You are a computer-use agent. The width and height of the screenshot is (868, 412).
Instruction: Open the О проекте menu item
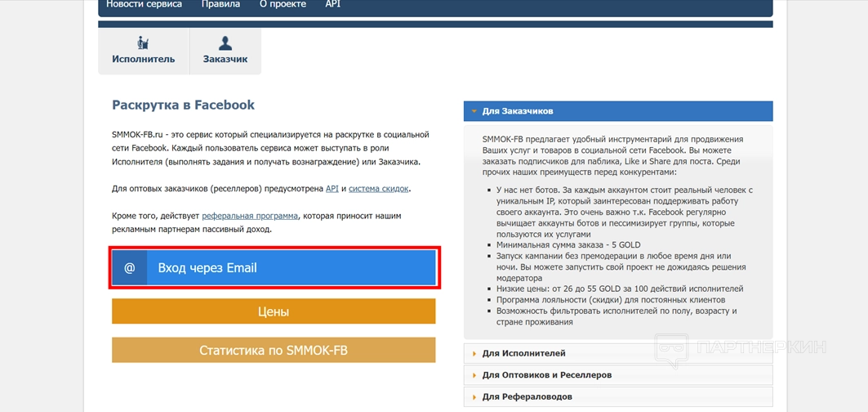point(283,4)
